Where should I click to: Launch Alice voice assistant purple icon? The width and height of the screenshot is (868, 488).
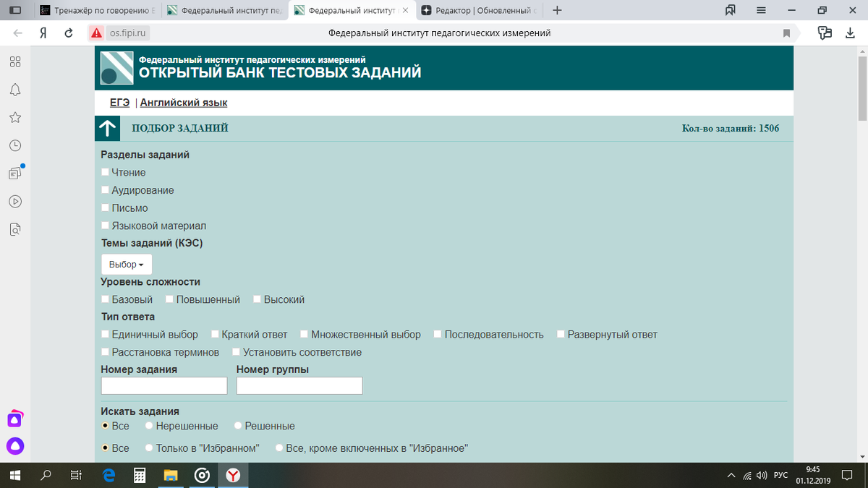coord(15,447)
